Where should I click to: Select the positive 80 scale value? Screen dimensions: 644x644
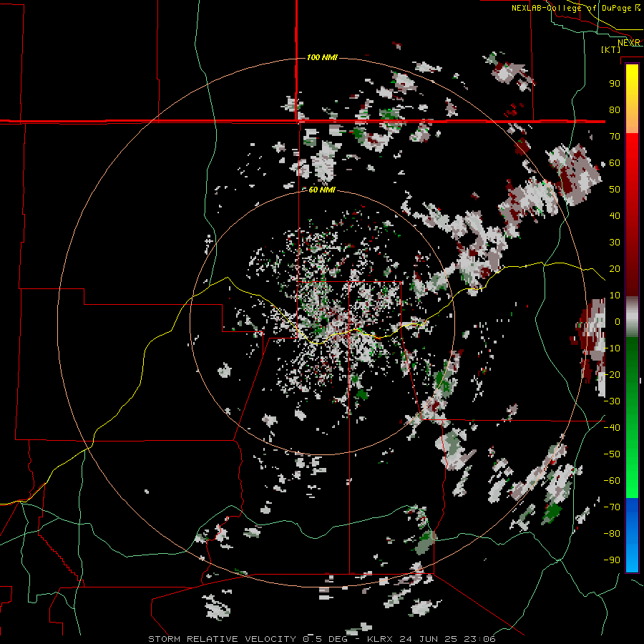[615, 109]
